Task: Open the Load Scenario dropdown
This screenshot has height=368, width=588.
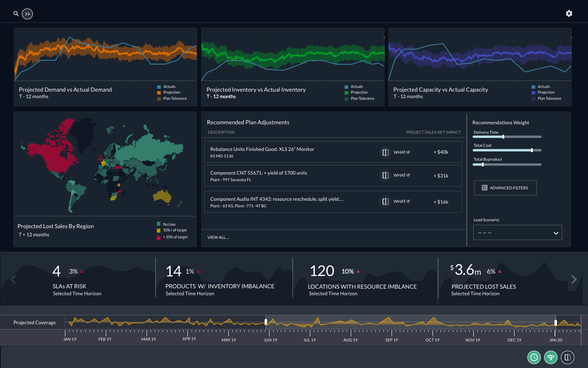Action: [x=517, y=232]
